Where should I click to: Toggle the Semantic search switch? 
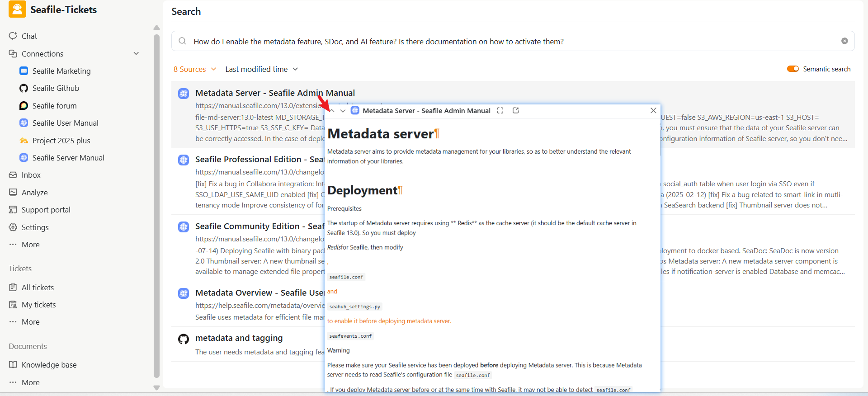point(793,69)
